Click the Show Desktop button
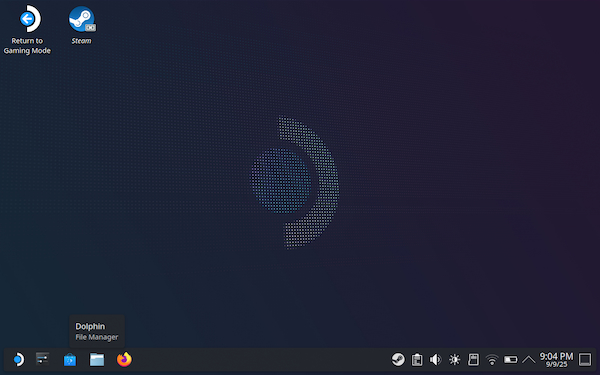This screenshot has width=600, height=375. coord(585,360)
